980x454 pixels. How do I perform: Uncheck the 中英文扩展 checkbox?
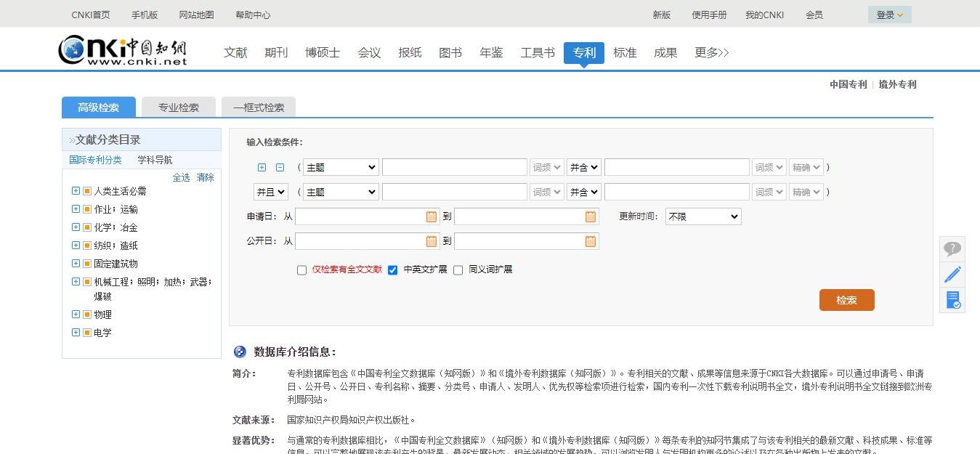(x=393, y=270)
